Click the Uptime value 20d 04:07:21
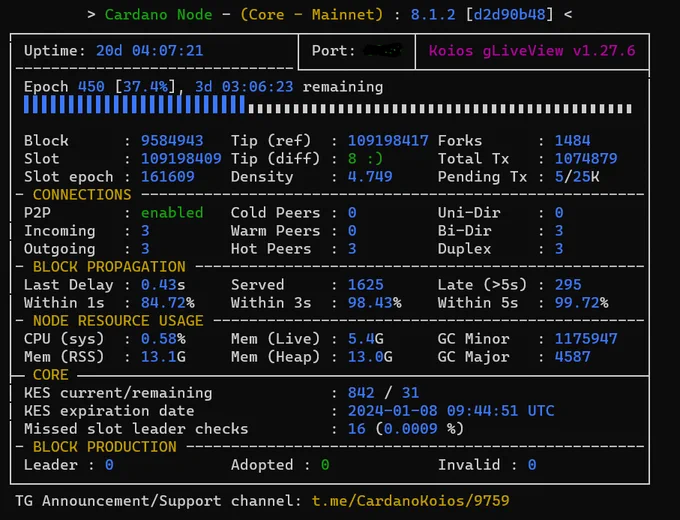This screenshot has width=680, height=520. coord(150,51)
